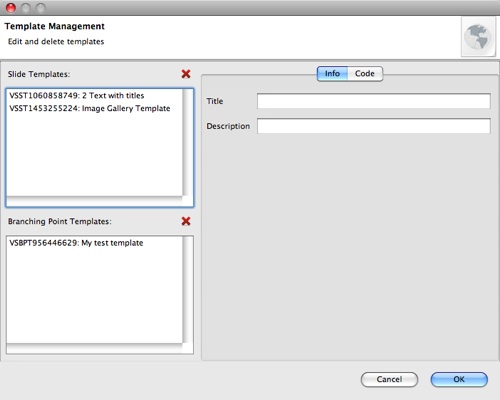500x400 pixels.
Task: Click the Cancel button
Action: tap(389, 379)
